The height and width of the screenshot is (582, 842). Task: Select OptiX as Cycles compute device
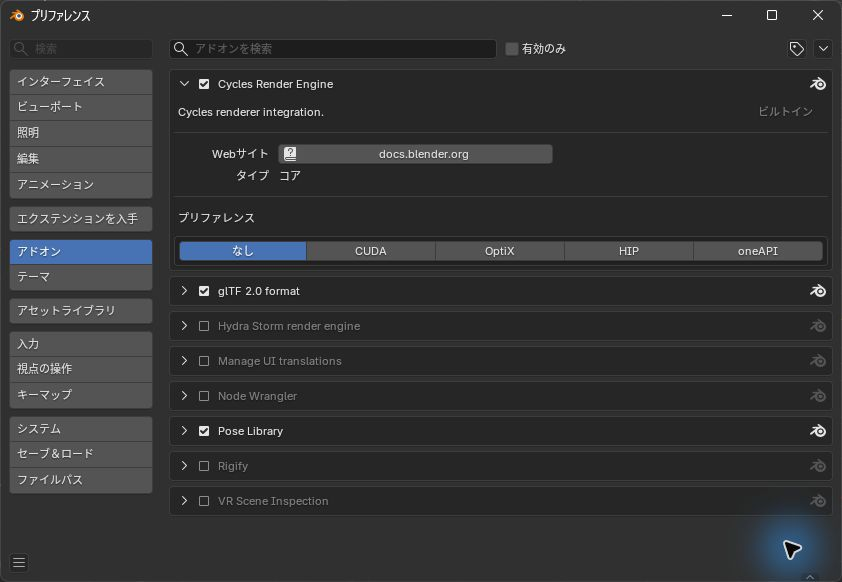pyautogui.click(x=499, y=251)
